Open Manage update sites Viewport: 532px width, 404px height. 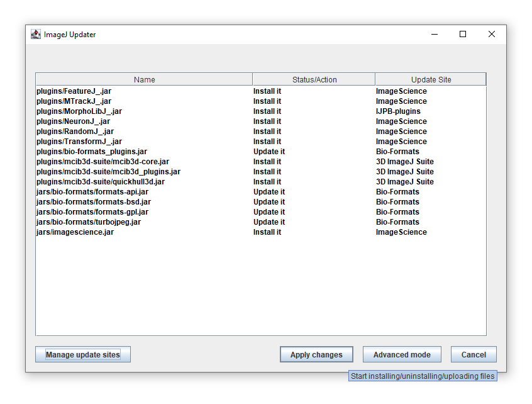[83, 354]
